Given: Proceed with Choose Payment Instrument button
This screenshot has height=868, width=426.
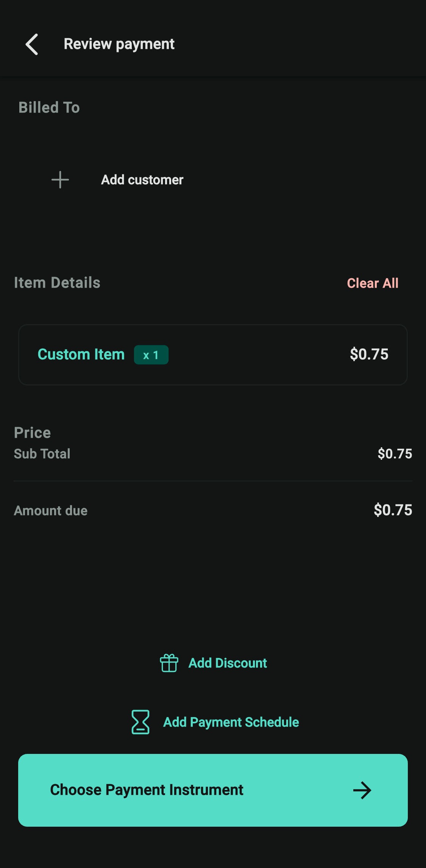Looking at the screenshot, I should coord(213,790).
